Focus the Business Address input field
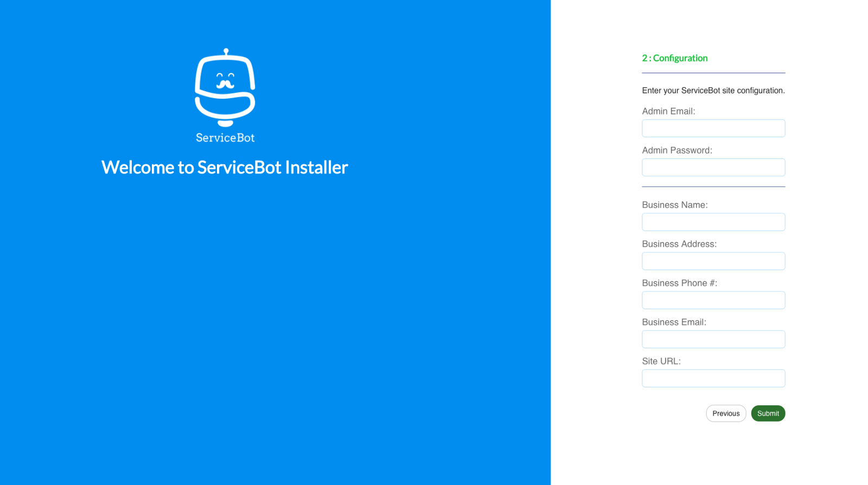Screen dimensions: 868x485 pyautogui.click(x=713, y=261)
